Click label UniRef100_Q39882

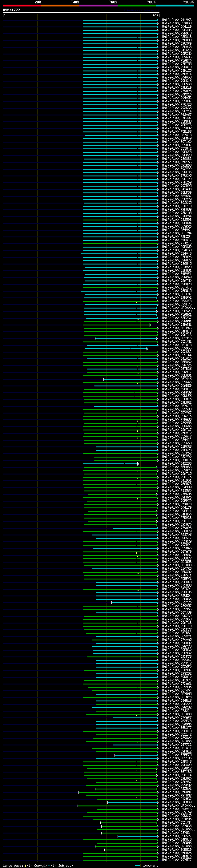[x=176, y=128]
